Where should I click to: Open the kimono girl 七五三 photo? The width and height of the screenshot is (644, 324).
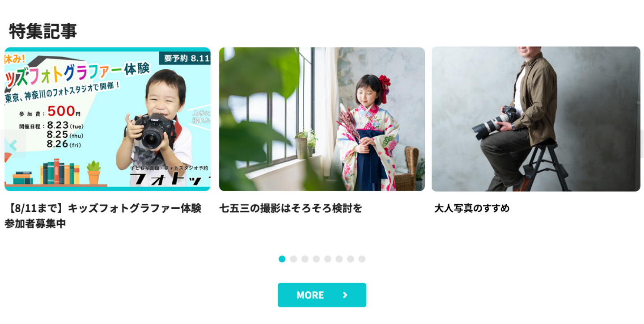pos(322,119)
